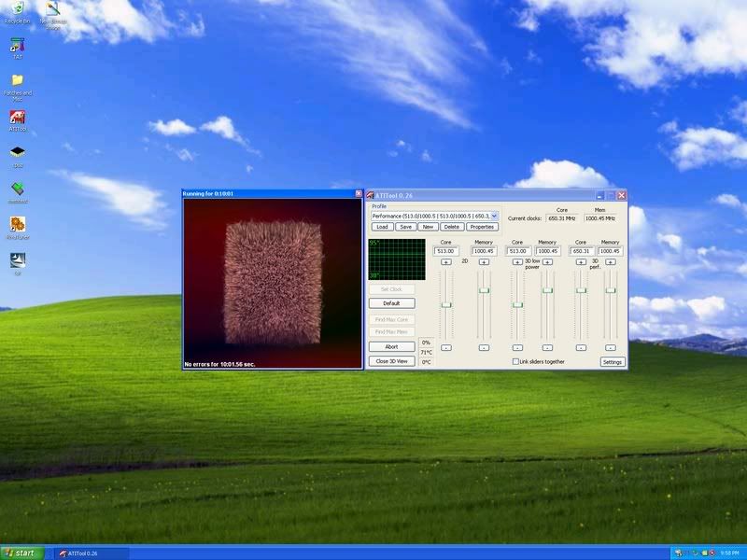Increase 3D perf. Core with plus button
Screen dimensions: 747x560
(x=581, y=262)
